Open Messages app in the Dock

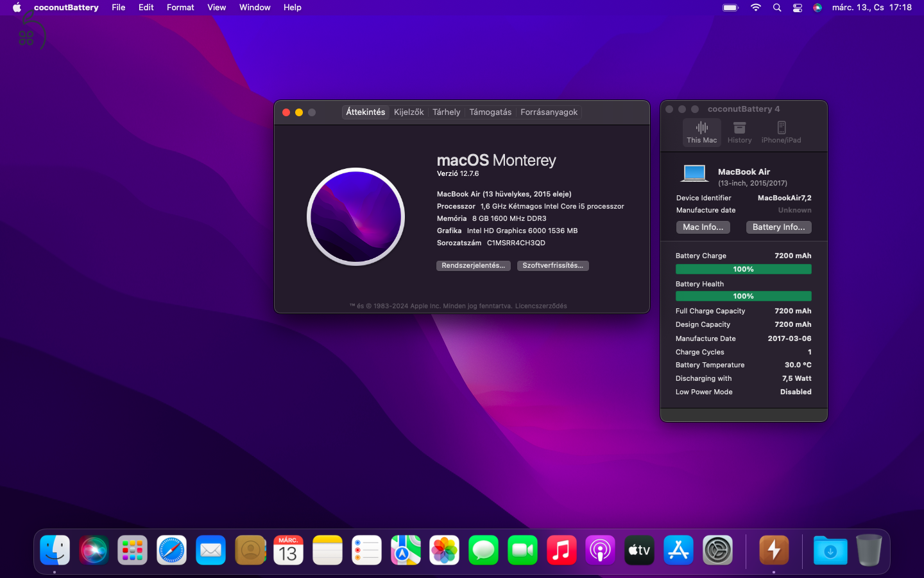[x=484, y=550]
